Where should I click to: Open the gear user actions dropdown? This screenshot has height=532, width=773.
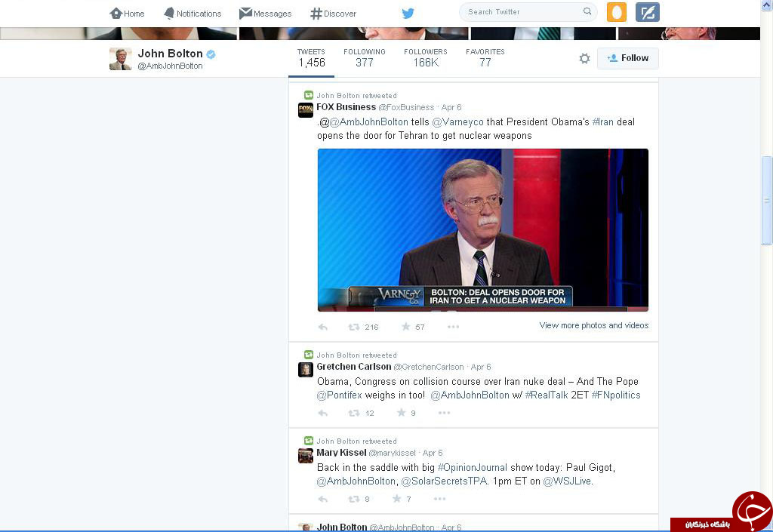click(x=584, y=59)
